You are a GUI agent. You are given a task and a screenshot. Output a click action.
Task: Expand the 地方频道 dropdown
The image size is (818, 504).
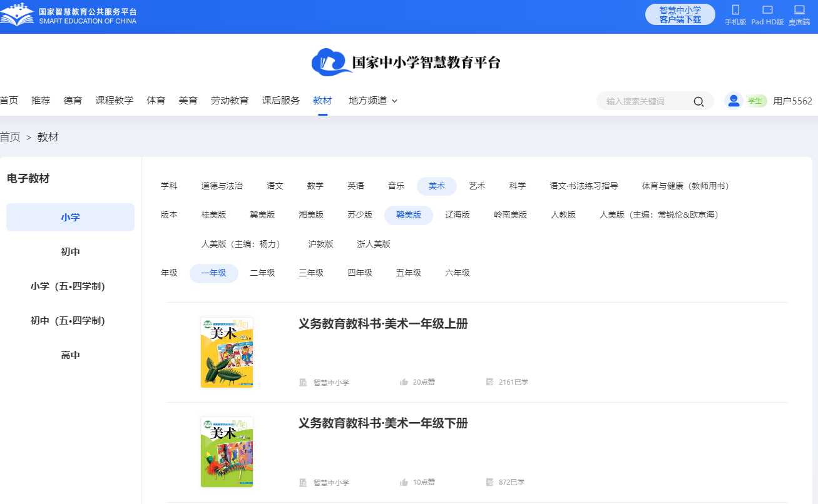point(373,101)
